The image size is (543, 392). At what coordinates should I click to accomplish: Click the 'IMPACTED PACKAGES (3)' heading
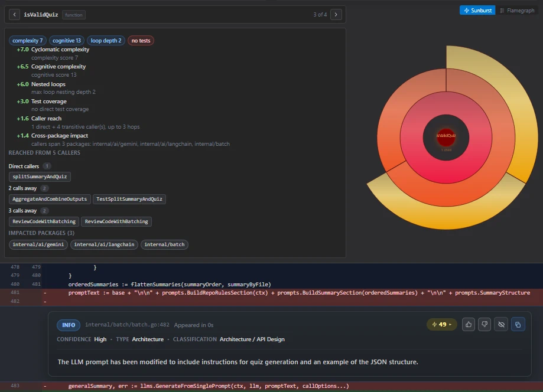(x=41, y=233)
